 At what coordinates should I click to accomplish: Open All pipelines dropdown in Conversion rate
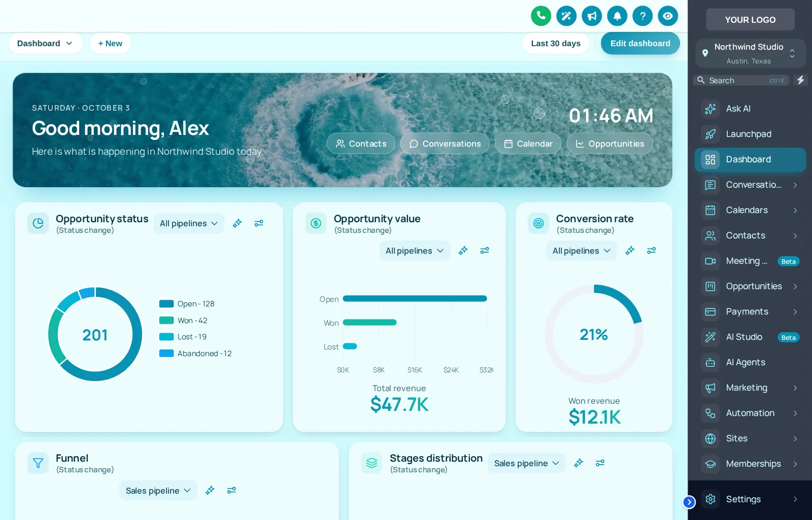[582, 251]
